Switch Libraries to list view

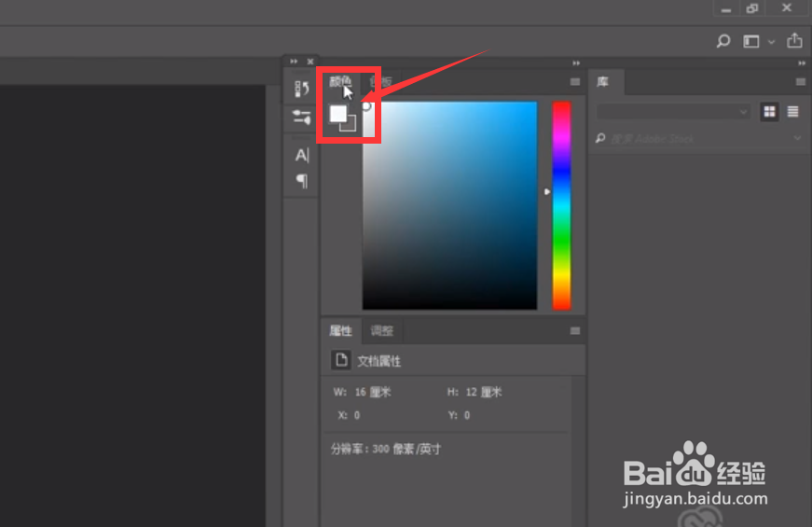(x=792, y=111)
